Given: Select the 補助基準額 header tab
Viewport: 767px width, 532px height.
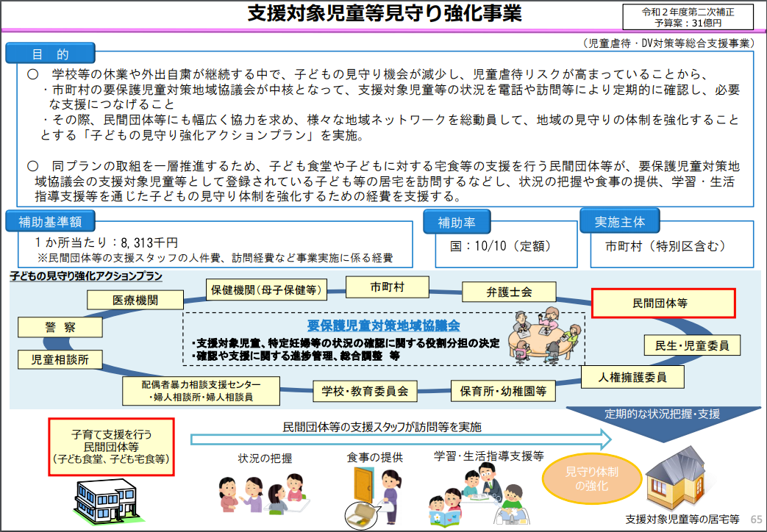Looking at the screenshot, I should point(51,221).
